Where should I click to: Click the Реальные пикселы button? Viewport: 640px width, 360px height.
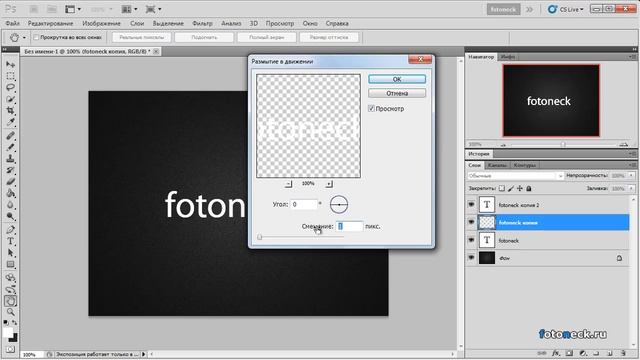click(141, 37)
